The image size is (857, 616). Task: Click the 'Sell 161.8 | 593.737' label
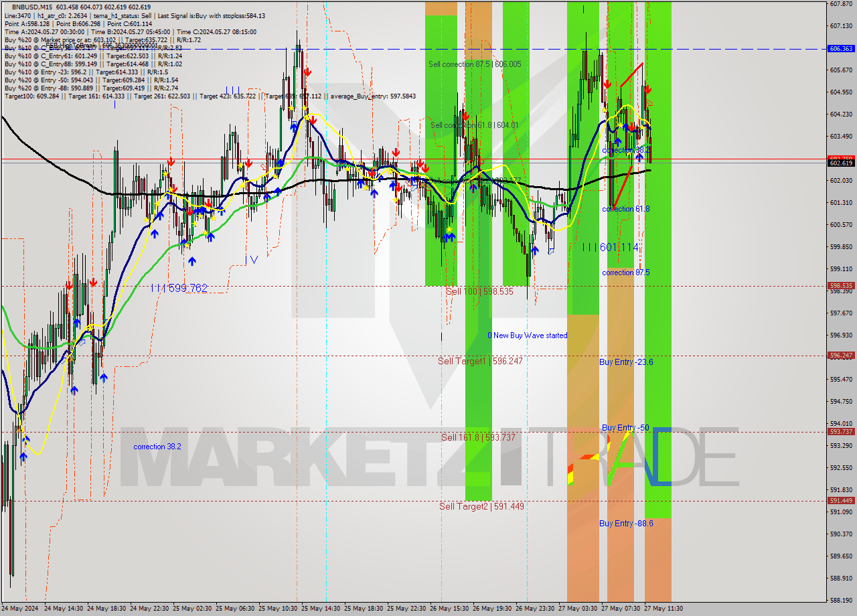tap(478, 437)
